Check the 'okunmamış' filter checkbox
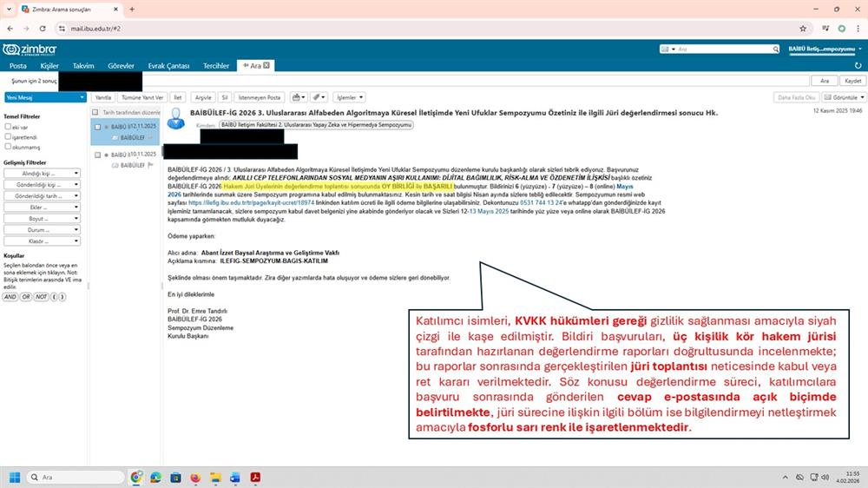Viewport: 868px width, 488px height. click(x=8, y=147)
